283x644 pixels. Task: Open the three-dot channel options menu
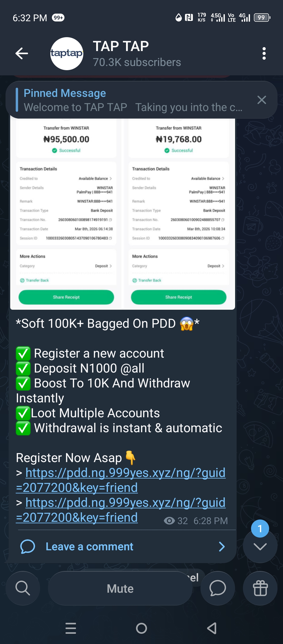264,53
